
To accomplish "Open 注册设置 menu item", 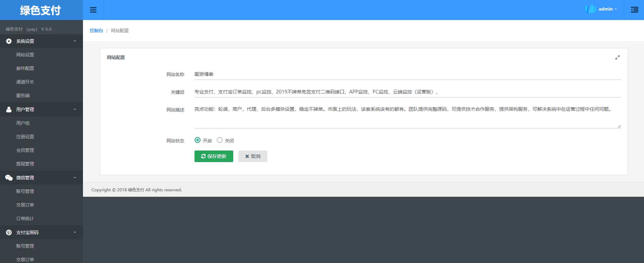I will pyautogui.click(x=41, y=137).
